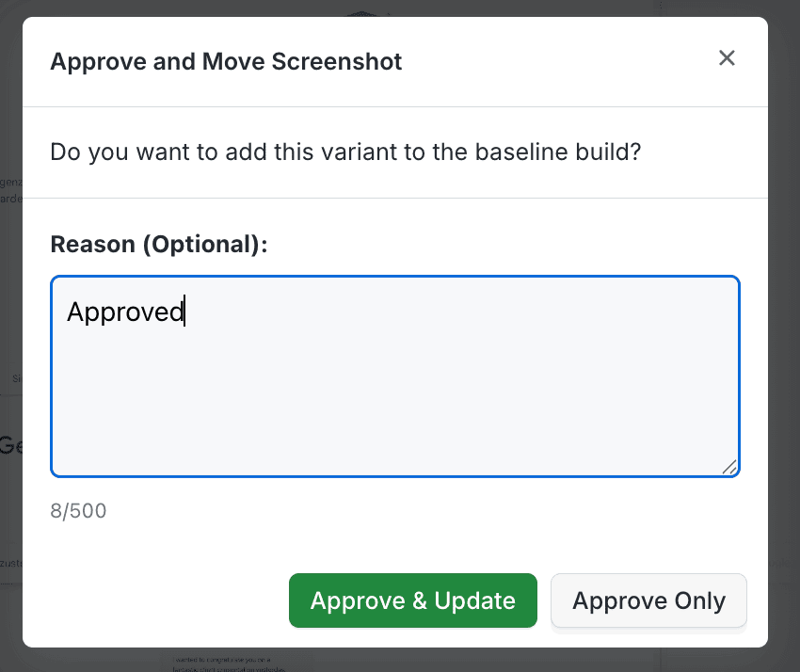
Task: Choose Approve Only instead of updating
Action: [x=648, y=600]
